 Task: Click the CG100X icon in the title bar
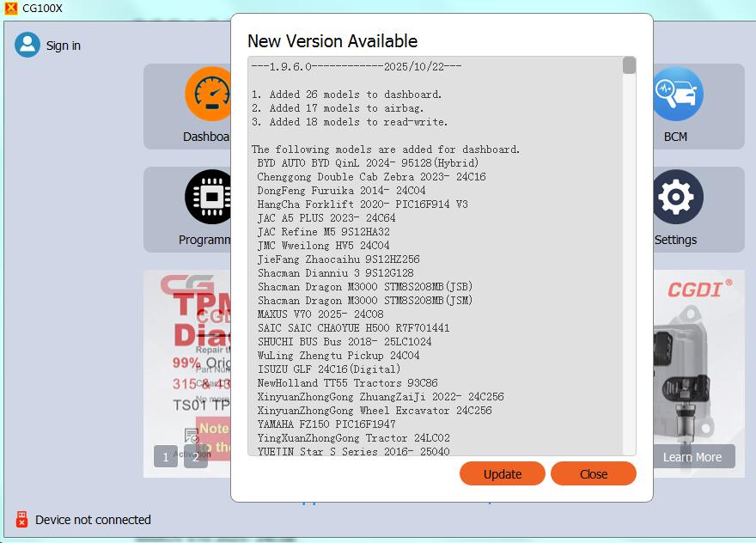tap(10, 9)
